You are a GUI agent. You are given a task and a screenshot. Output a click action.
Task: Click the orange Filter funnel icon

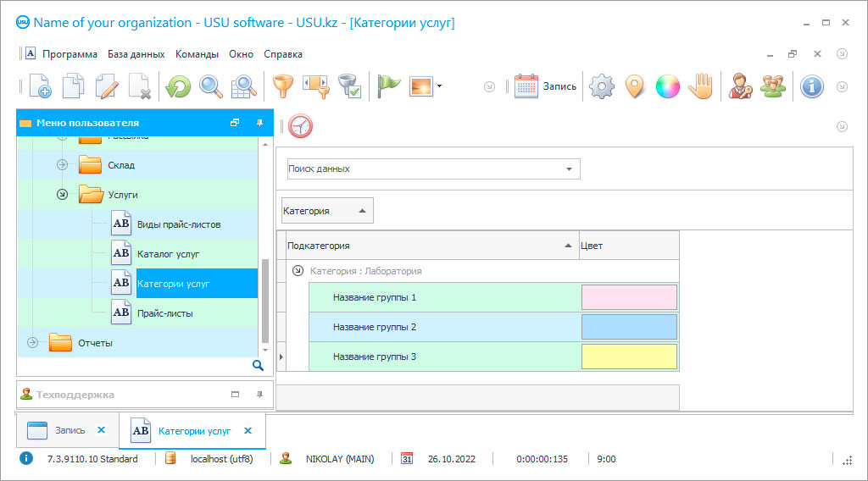283,86
